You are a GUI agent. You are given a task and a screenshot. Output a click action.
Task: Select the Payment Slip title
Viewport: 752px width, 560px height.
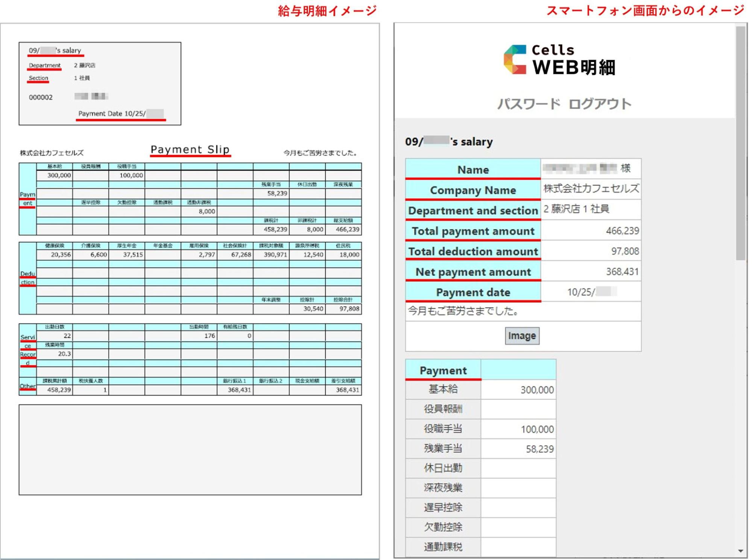(190, 149)
